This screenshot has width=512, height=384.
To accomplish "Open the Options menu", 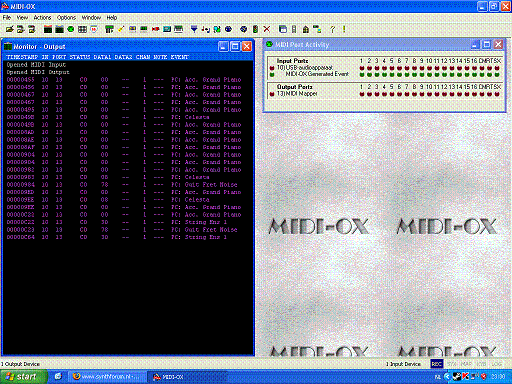I will coord(66,17).
